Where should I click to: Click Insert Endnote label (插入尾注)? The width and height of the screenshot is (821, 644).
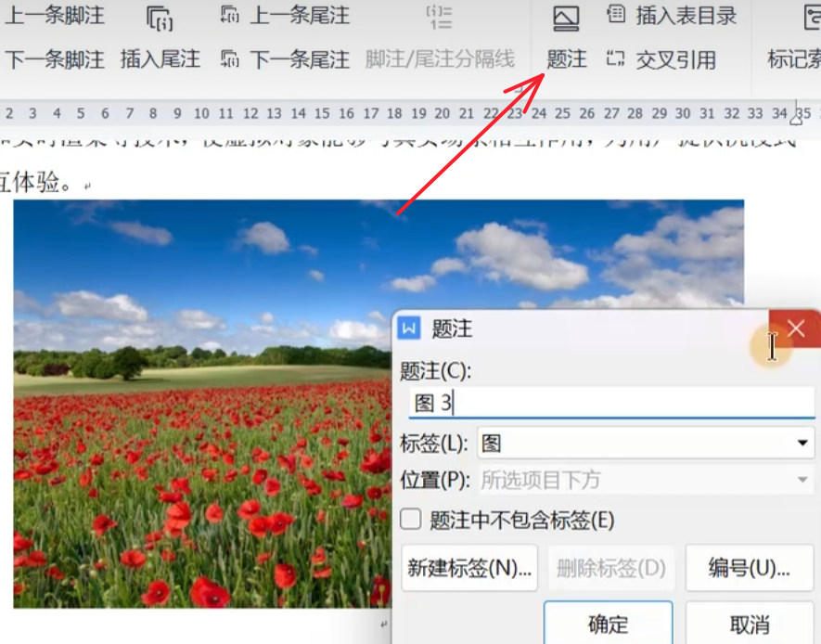point(160,58)
